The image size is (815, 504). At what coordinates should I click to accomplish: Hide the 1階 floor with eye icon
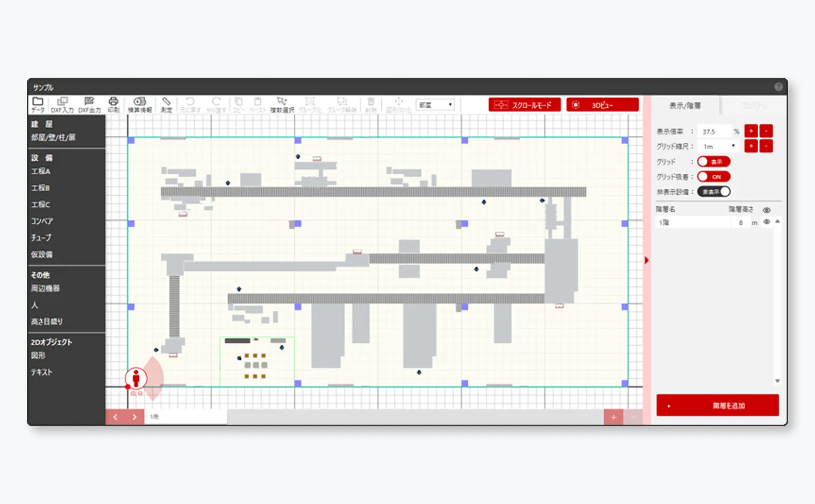[767, 222]
